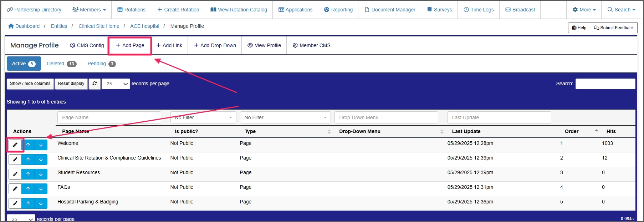This screenshot has height=222, width=644.
Task: Open View Rotation Catalog
Action: pyautogui.click(x=239, y=10)
